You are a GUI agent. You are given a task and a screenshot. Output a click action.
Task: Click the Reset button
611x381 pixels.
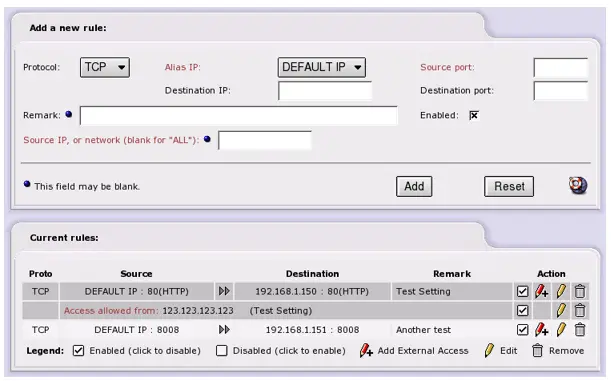509,186
